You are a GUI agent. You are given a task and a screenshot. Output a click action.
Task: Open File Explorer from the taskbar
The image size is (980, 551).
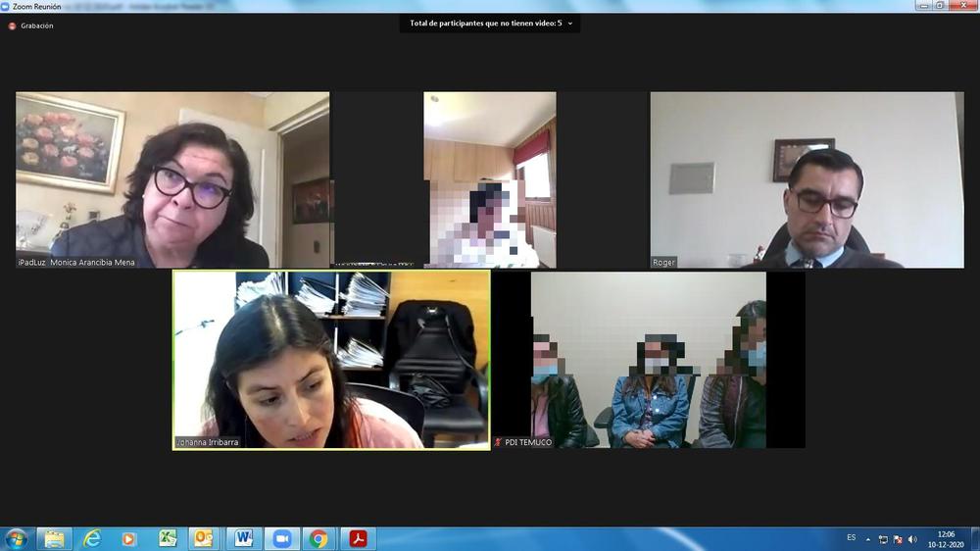click(54, 538)
